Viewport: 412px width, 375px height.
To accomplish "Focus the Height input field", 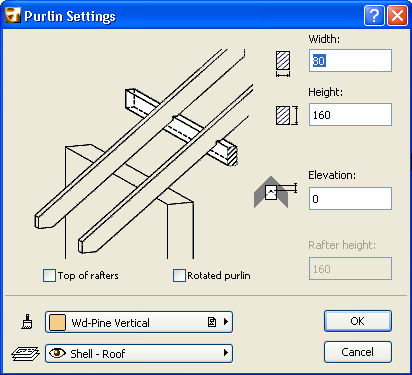I will pos(350,115).
